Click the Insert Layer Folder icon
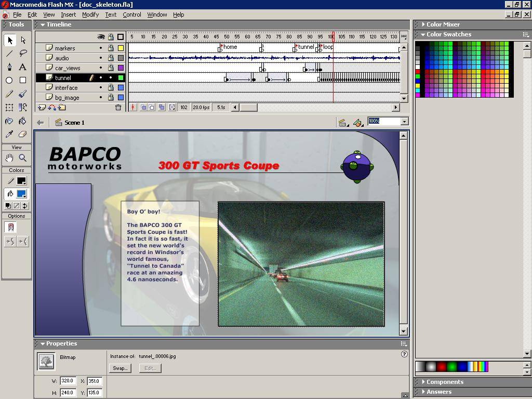Image resolution: width=532 pixels, height=399 pixels. point(62,108)
